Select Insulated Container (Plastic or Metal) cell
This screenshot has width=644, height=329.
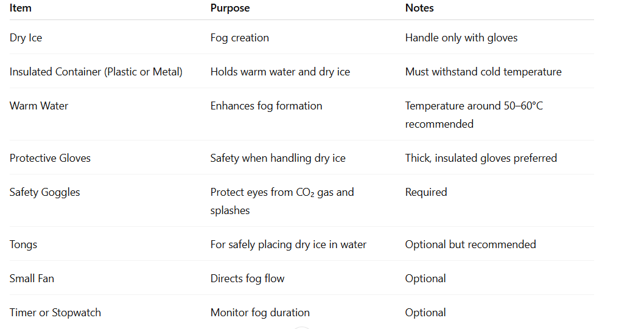click(96, 72)
